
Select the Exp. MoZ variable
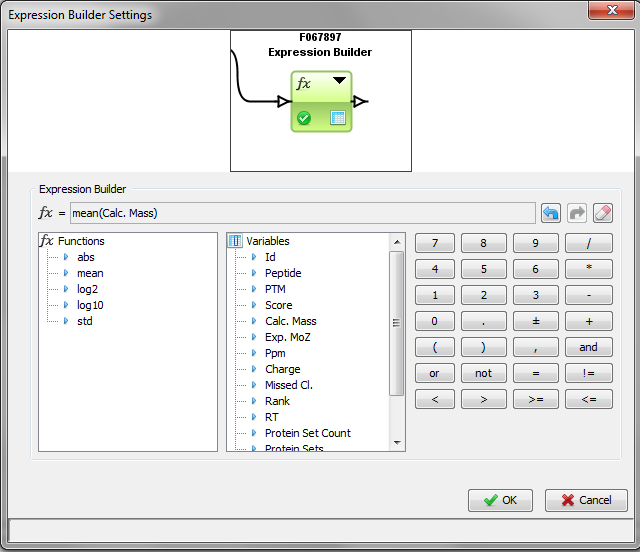(288, 337)
